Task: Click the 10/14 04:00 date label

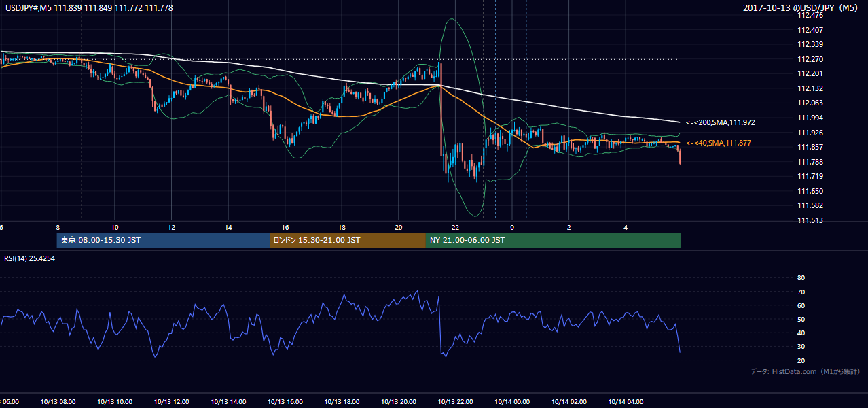Action: 626,402
